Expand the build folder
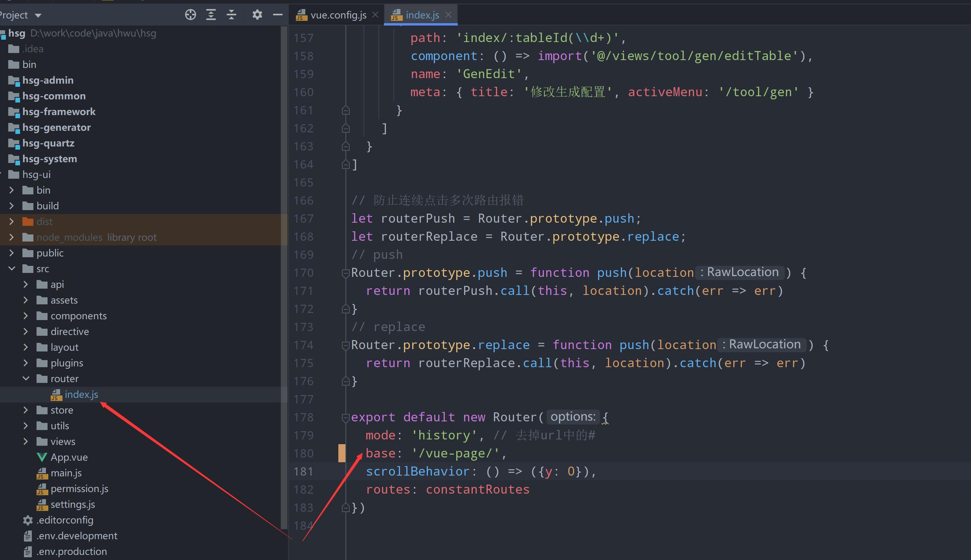 point(12,206)
